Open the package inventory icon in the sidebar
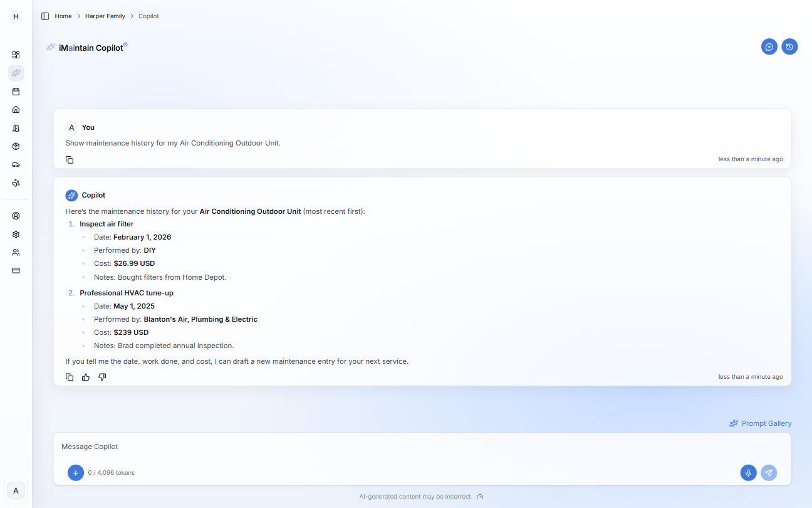 point(16,146)
